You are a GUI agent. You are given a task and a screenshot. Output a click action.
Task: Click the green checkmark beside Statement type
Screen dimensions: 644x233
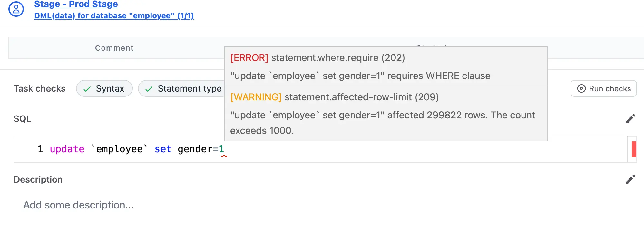point(149,89)
